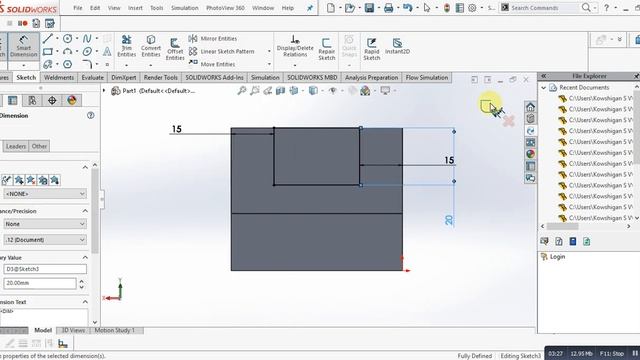The width and height of the screenshot is (640, 360).
Task: Open SOLIDWORKS Resources home icon
Action: pyautogui.click(x=530, y=107)
